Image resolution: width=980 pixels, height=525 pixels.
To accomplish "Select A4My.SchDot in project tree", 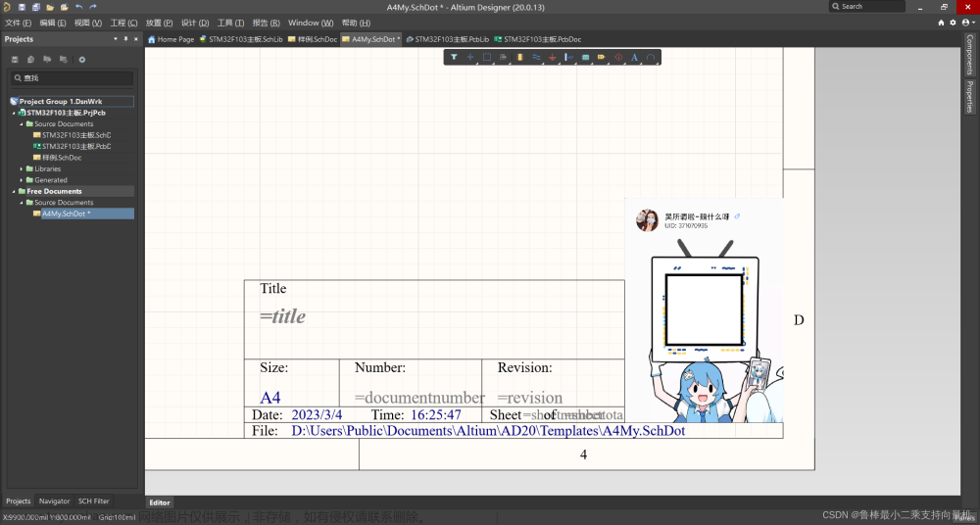I will click(x=83, y=214).
